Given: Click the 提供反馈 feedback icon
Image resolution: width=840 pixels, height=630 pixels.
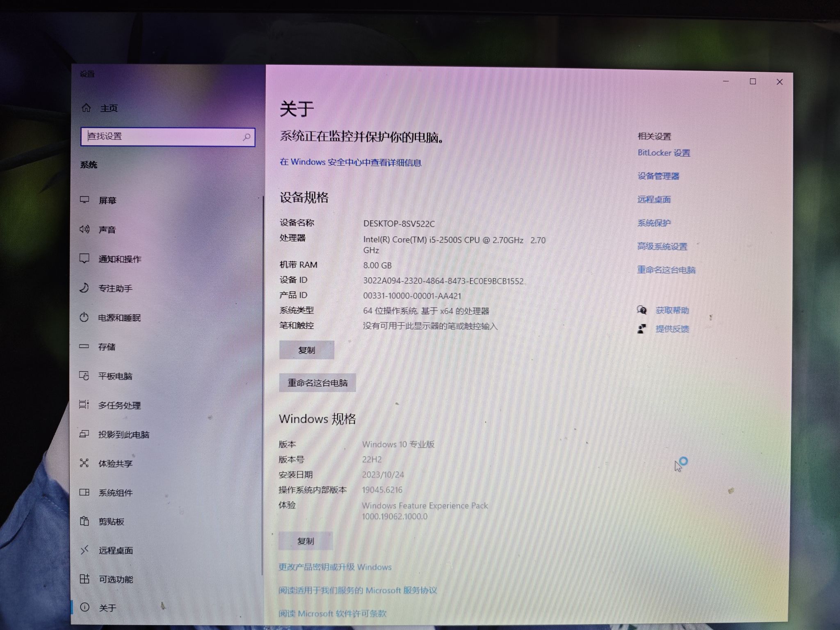Looking at the screenshot, I should point(642,329).
